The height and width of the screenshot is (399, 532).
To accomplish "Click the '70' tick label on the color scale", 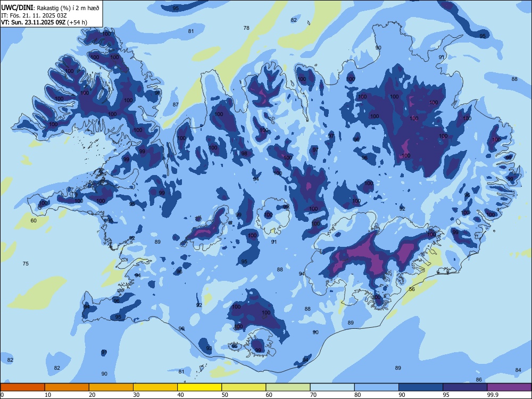I will pos(313,395).
